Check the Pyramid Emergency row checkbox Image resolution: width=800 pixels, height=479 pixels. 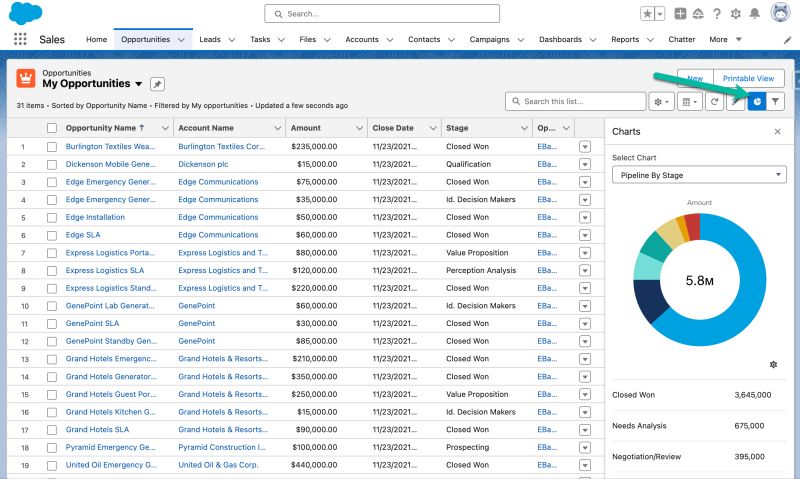pos(52,448)
